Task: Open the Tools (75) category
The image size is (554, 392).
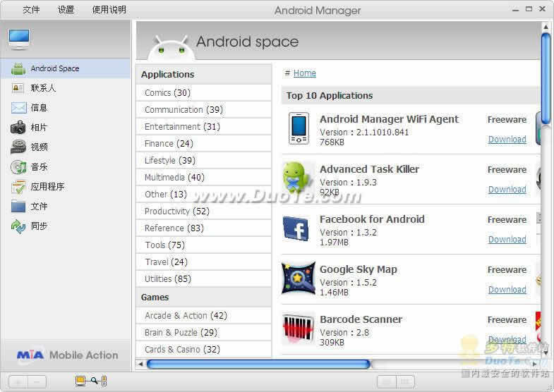Action: tap(203, 245)
